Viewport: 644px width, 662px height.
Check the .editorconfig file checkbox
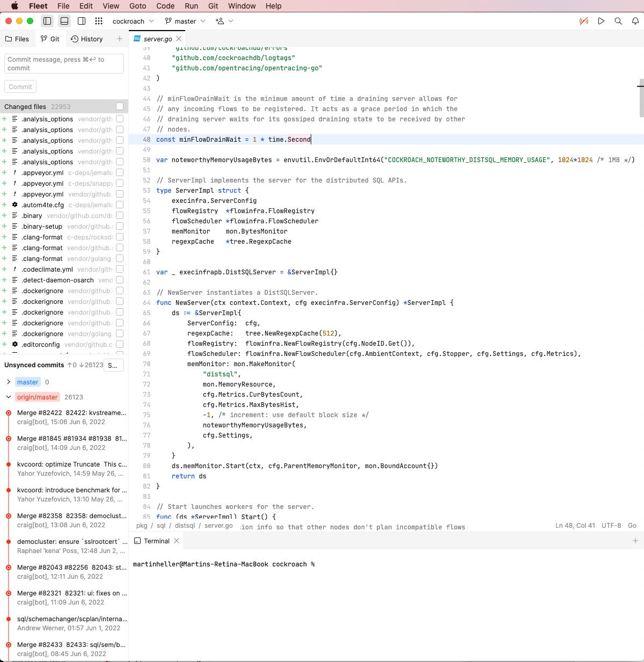tap(120, 344)
